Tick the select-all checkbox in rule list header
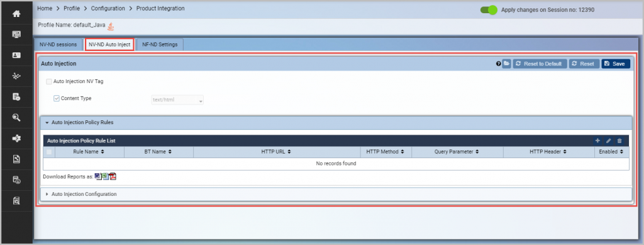 coord(49,152)
